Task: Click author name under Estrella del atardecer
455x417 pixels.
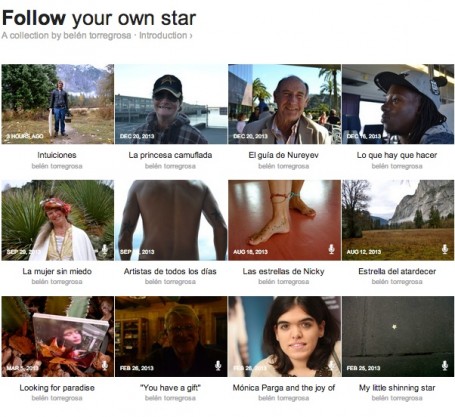Action: 397,282
